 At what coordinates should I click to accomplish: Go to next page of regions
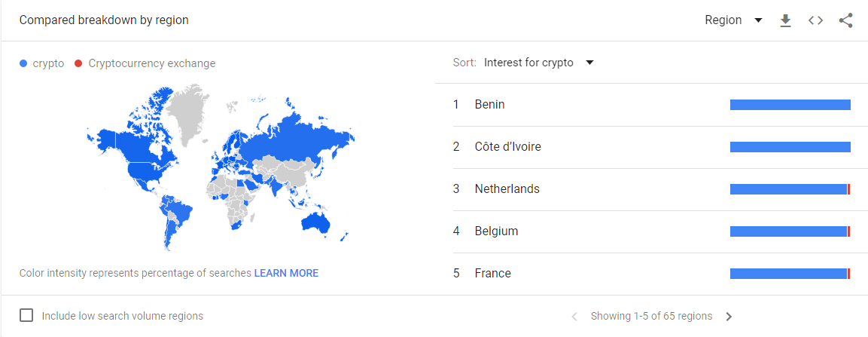tap(729, 317)
